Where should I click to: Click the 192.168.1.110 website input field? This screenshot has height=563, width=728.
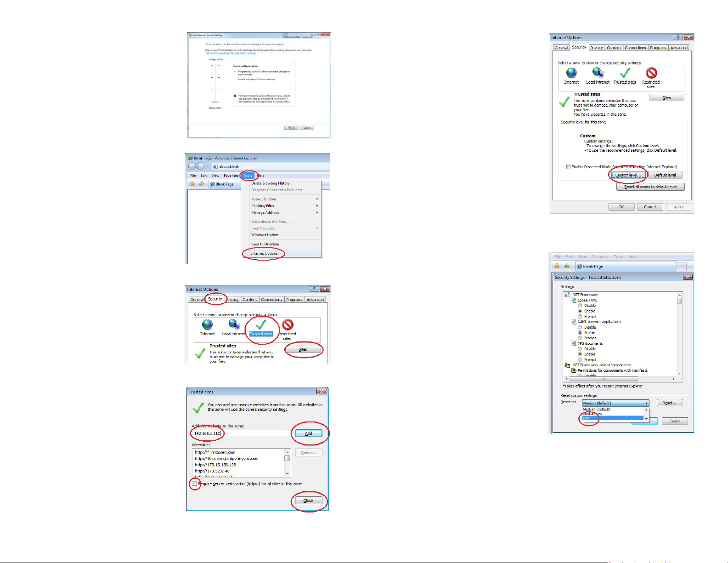[x=241, y=433]
